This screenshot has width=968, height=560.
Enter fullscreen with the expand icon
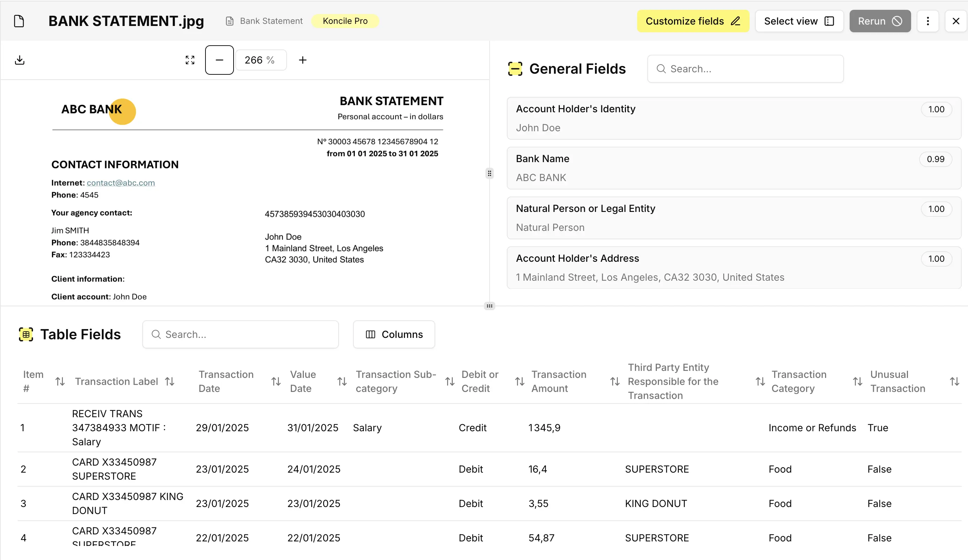click(x=190, y=60)
